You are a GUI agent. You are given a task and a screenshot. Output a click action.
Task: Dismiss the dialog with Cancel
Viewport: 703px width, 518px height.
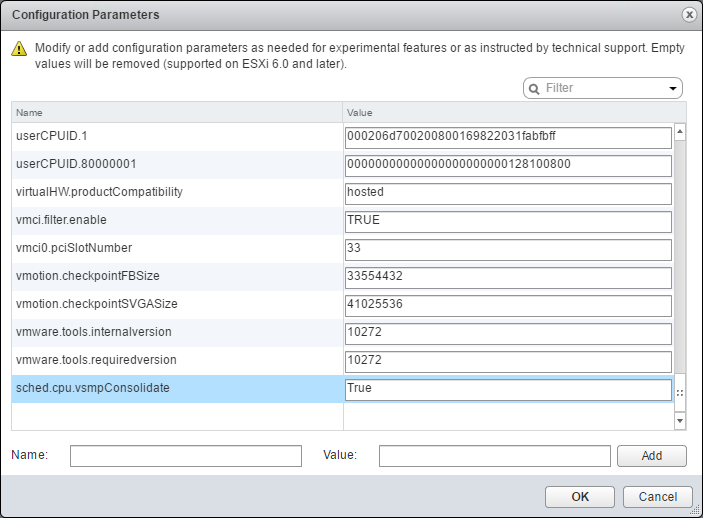[x=658, y=496]
